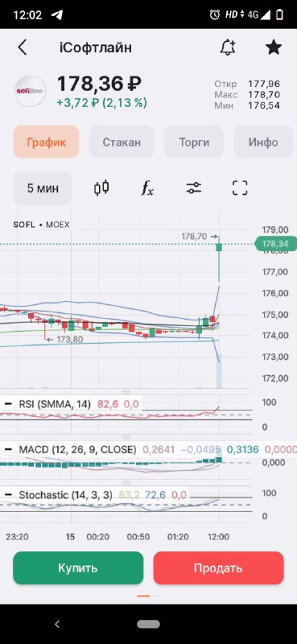Screen dimensions: 297x644
Task: Collapse the RSI (SMMA, 14) indicator
Action: pyautogui.click(x=8, y=404)
